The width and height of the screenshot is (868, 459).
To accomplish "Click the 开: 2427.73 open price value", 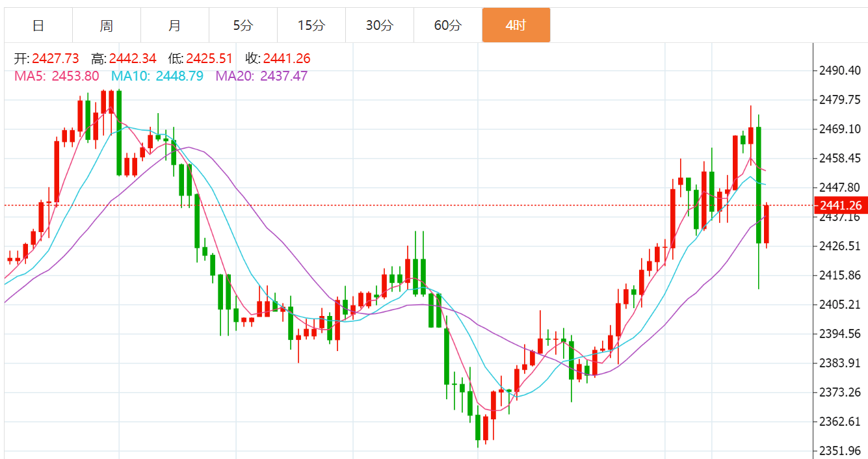I will click(46, 59).
